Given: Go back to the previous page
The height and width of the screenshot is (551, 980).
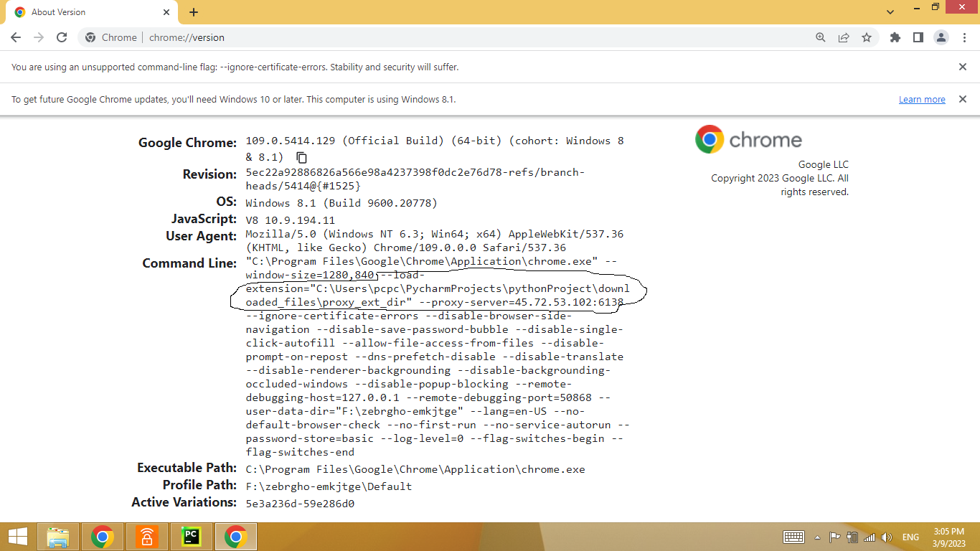Looking at the screenshot, I should pyautogui.click(x=16, y=37).
